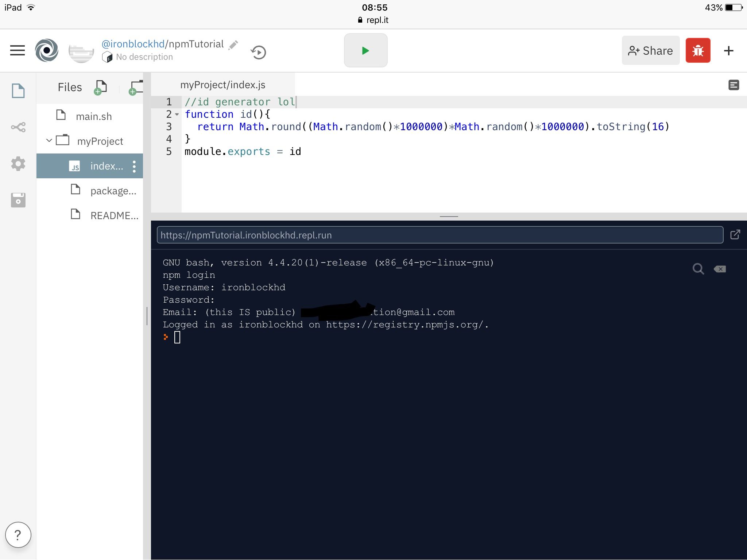Create new repl with plus icon
This screenshot has height=560, width=747.
pyautogui.click(x=728, y=50)
